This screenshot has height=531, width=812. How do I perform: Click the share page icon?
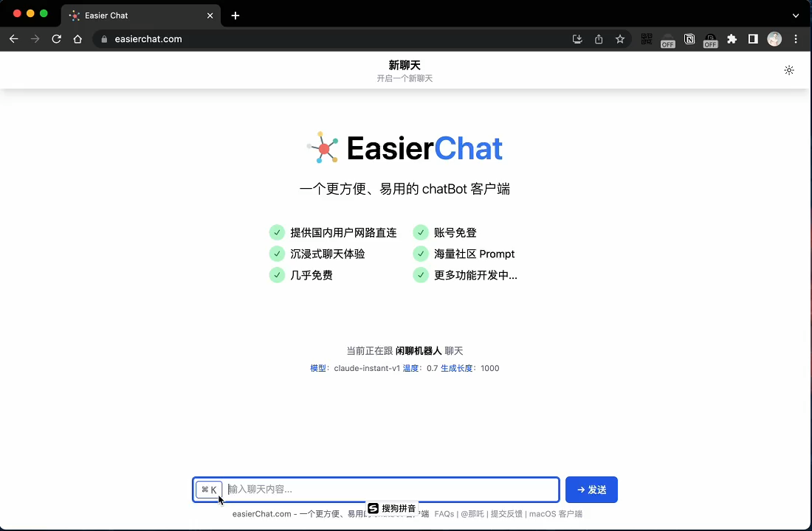[599, 39]
